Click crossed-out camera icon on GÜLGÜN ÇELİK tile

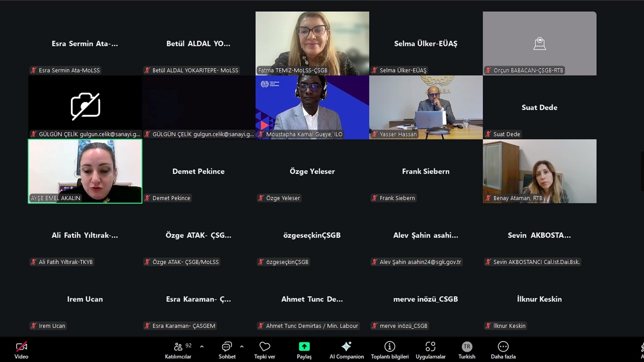point(85,106)
